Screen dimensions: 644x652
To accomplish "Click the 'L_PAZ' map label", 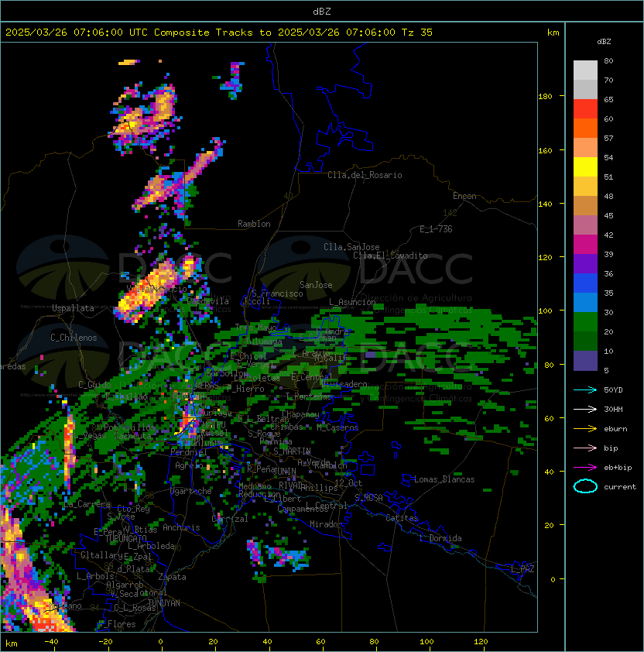I will [x=522, y=569].
